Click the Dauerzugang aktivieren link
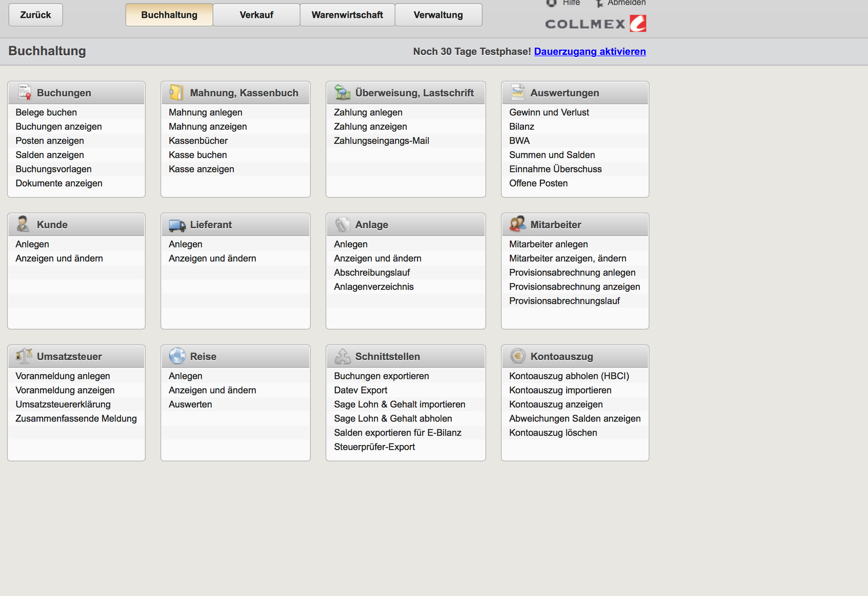The height and width of the screenshot is (596, 868). pos(590,52)
